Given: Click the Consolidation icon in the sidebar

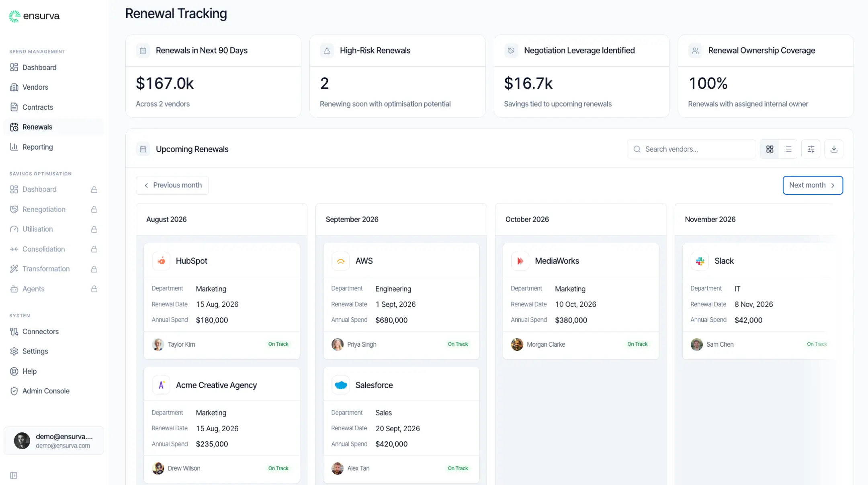Looking at the screenshot, I should point(14,249).
